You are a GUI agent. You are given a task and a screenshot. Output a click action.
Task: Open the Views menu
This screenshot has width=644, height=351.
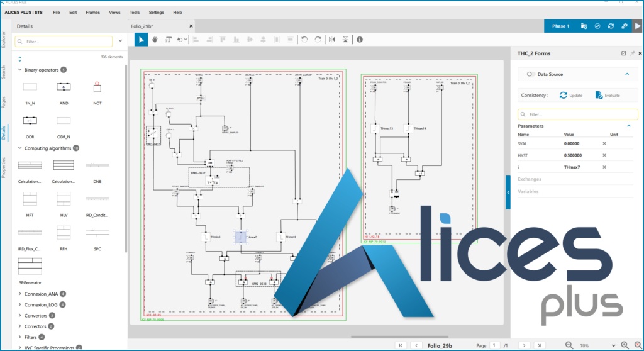point(114,13)
